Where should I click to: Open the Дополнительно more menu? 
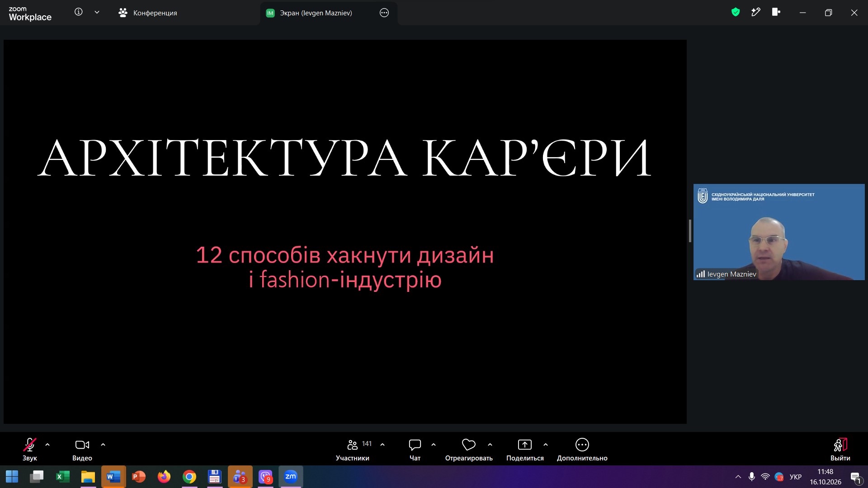pyautogui.click(x=582, y=449)
